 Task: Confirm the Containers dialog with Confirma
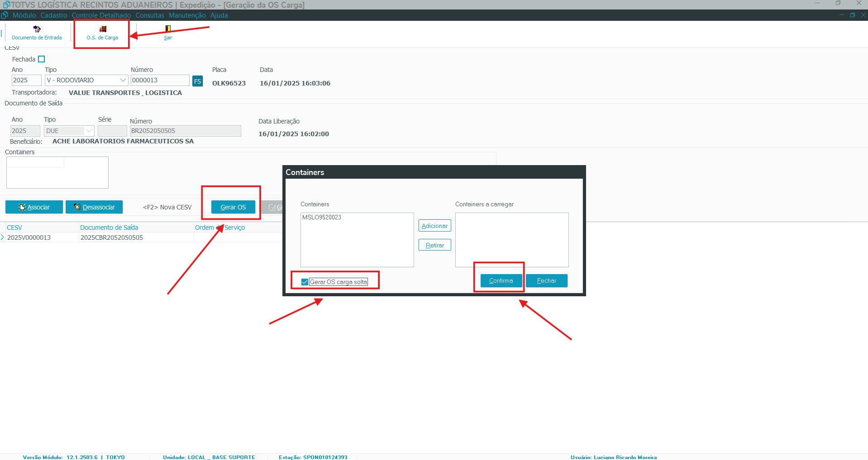[x=501, y=280]
